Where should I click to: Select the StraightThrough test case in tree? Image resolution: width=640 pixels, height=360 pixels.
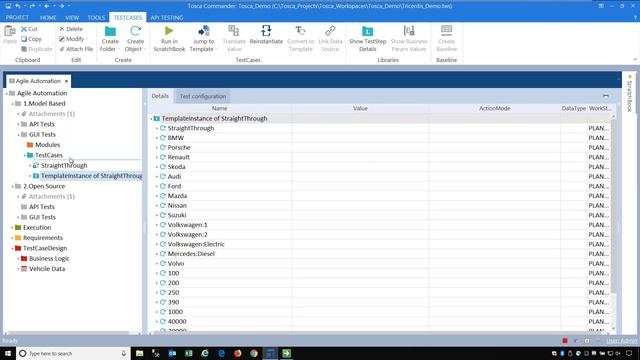click(x=64, y=165)
